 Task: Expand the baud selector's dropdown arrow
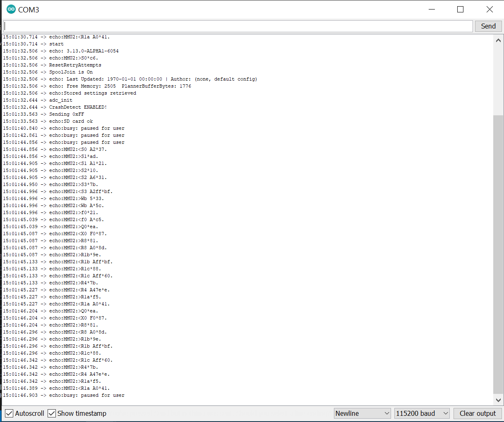(x=446, y=413)
